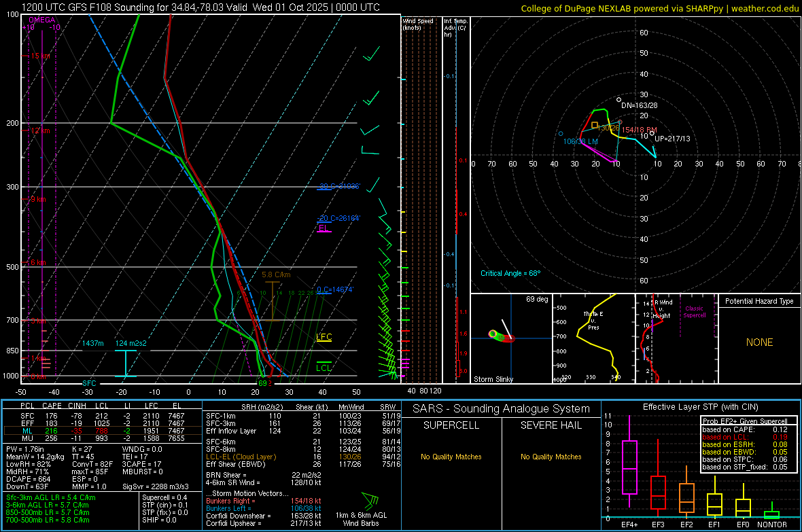Click the Critical Angle = 68° text
The height and width of the screenshot is (532, 802).
(x=510, y=273)
